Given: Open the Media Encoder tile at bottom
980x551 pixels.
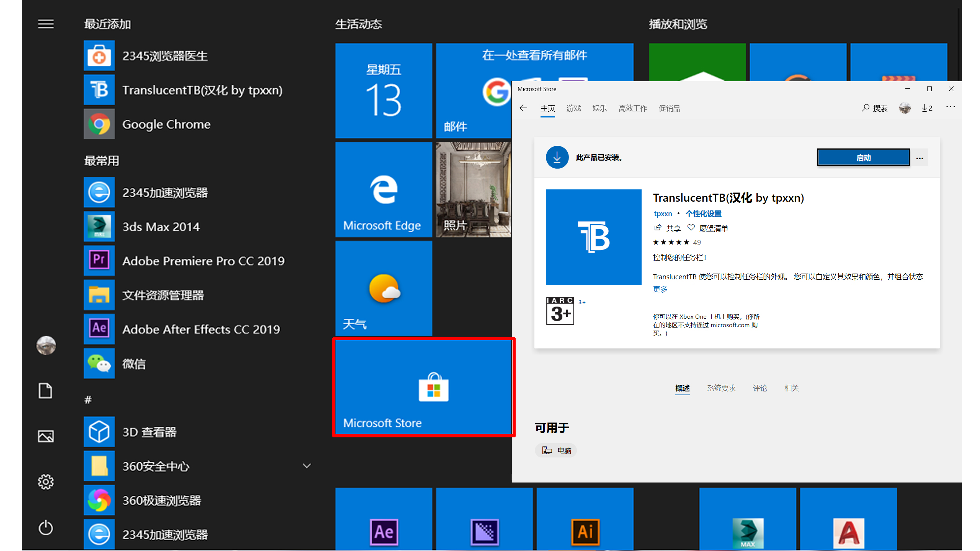Looking at the screenshot, I should [484, 519].
